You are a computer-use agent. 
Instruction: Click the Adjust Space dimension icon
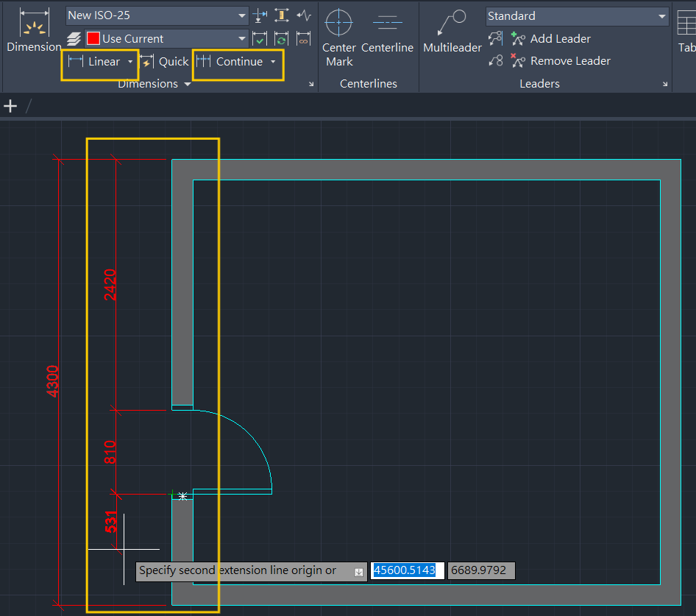pyautogui.click(x=281, y=15)
